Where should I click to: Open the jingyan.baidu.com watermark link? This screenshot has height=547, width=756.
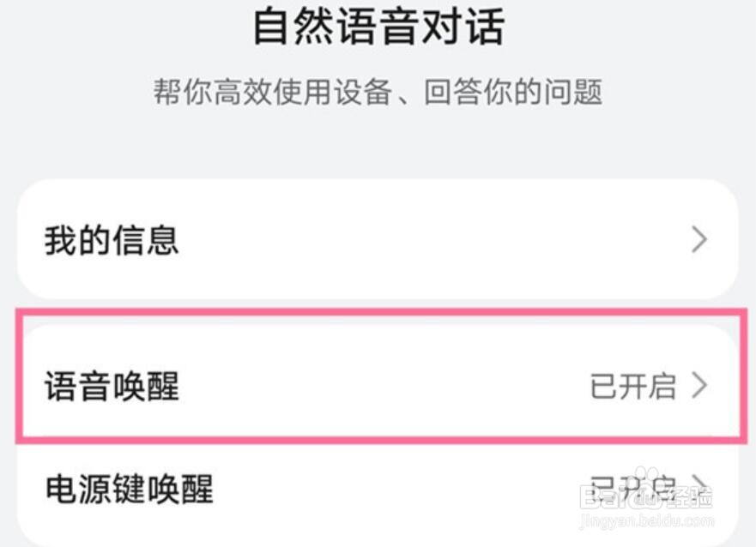[x=647, y=520]
